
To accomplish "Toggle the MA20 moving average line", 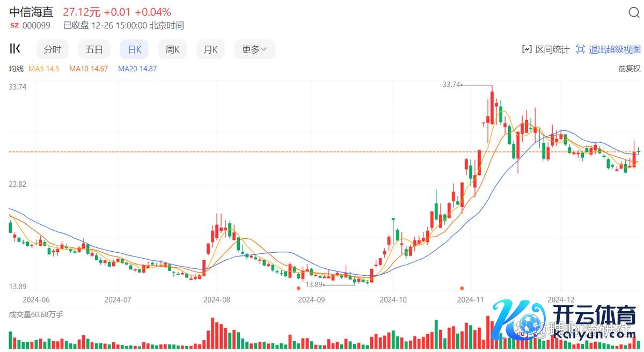I will (x=137, y=69).
